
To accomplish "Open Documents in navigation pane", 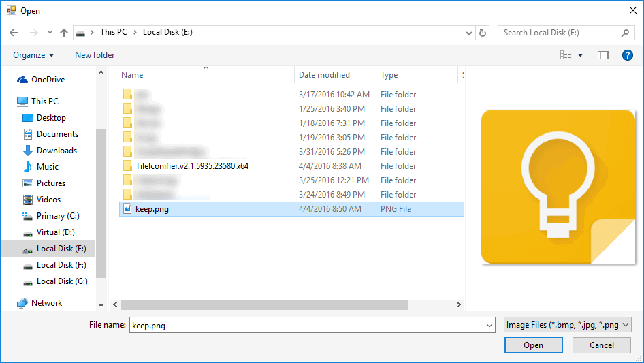I will (57, 134).
